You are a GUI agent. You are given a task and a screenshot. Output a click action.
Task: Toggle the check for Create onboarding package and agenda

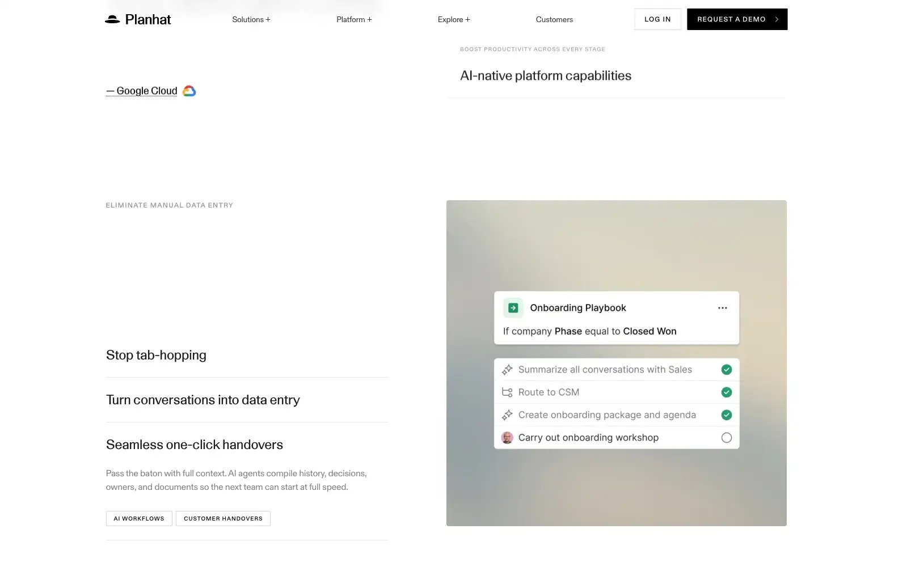726,415
